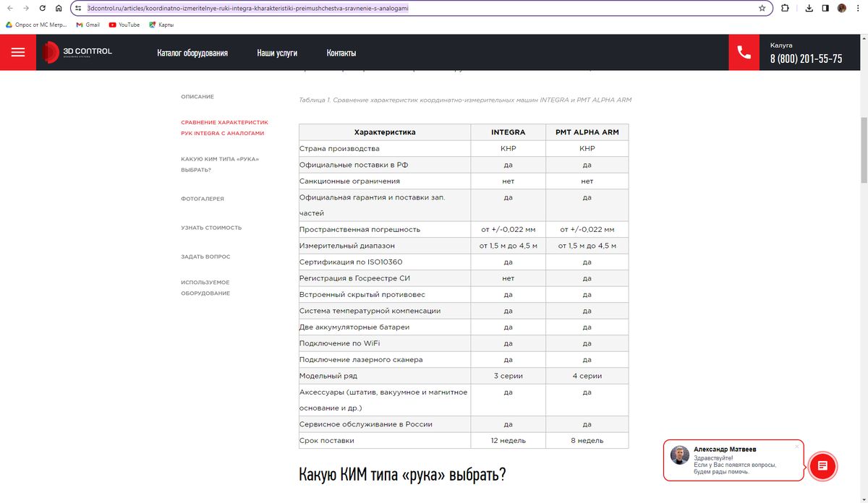868x503 pixels.
Task: Open the Chrome three-dot menu
Action: (859, 8)
